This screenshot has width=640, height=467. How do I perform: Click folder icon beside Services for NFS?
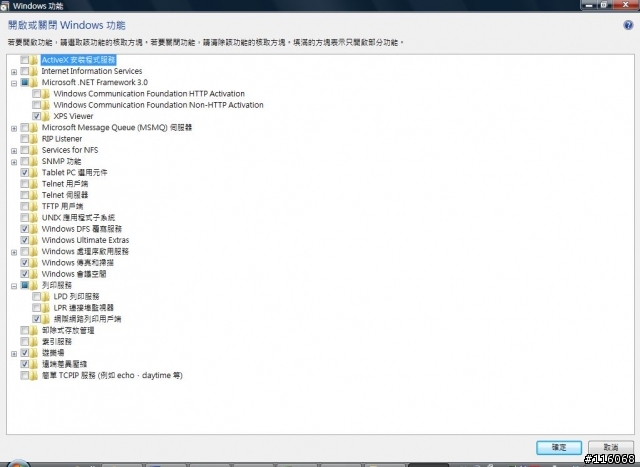(x=34, y=150)
